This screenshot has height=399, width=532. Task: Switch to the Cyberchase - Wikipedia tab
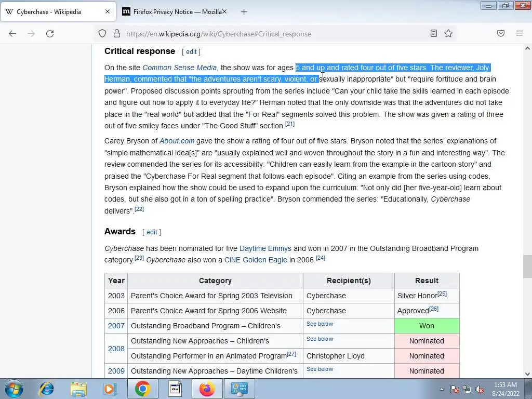(x=58, y=11)
